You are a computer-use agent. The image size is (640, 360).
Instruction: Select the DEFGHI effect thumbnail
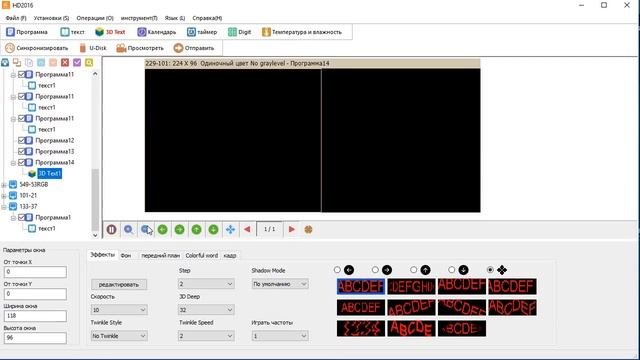[x=411, y=287]
